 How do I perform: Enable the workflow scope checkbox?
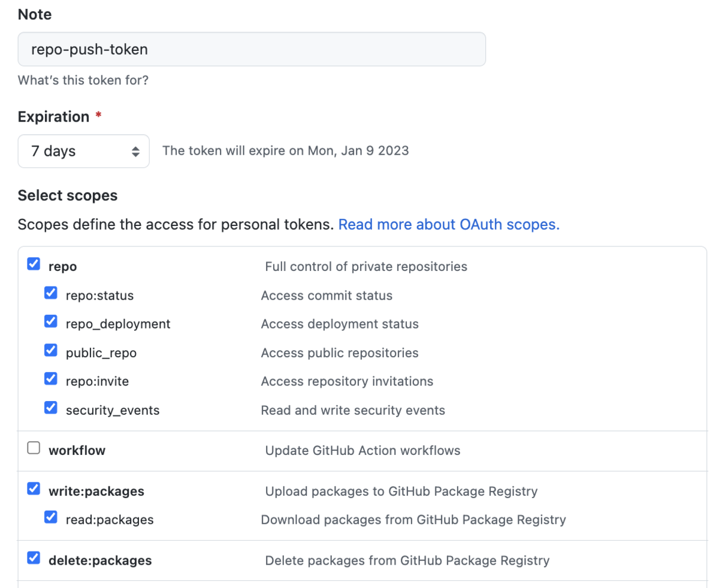coord(34,448)
